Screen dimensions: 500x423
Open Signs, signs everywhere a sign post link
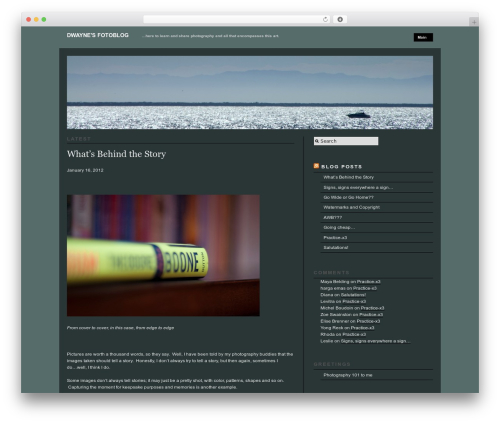pyautogui.click(x=358, y=188)
